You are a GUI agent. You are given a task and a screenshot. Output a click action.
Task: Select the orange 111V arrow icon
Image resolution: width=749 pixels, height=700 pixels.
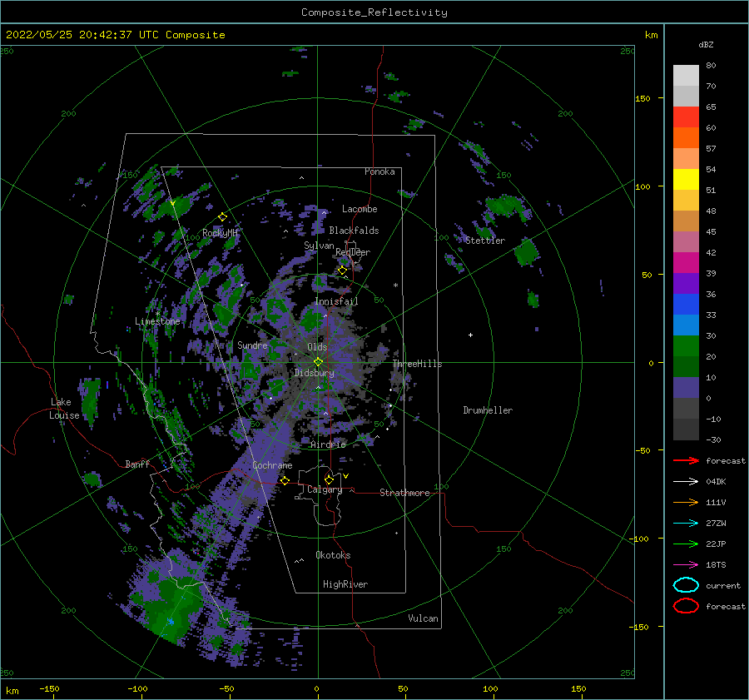point(686,502)
